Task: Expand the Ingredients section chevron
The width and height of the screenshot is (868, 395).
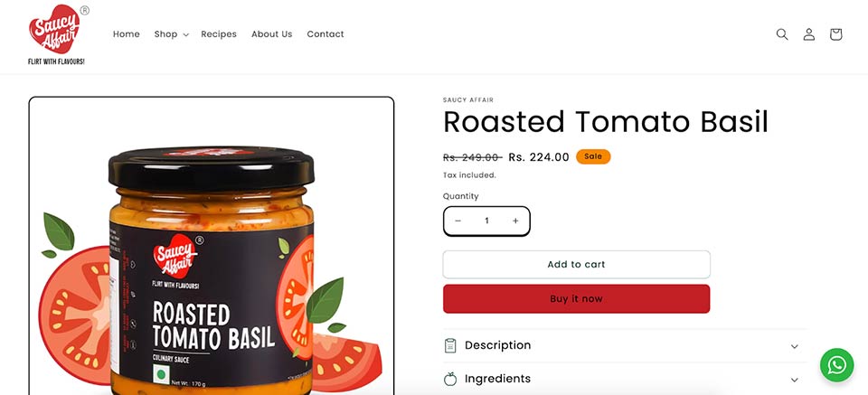Action: [795, 380]
